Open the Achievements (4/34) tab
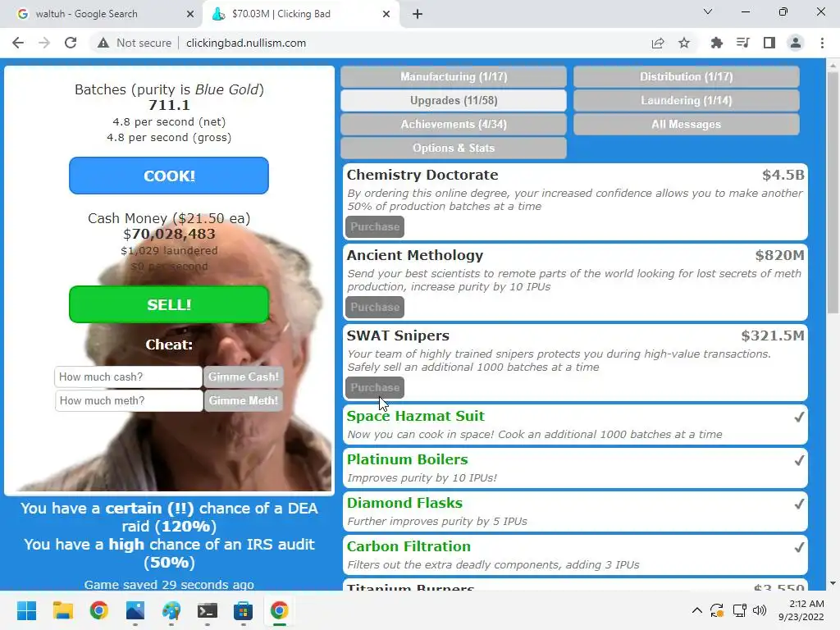Image resolution: width=840 pixels, height=630 pixels. (x=453, y=125)
